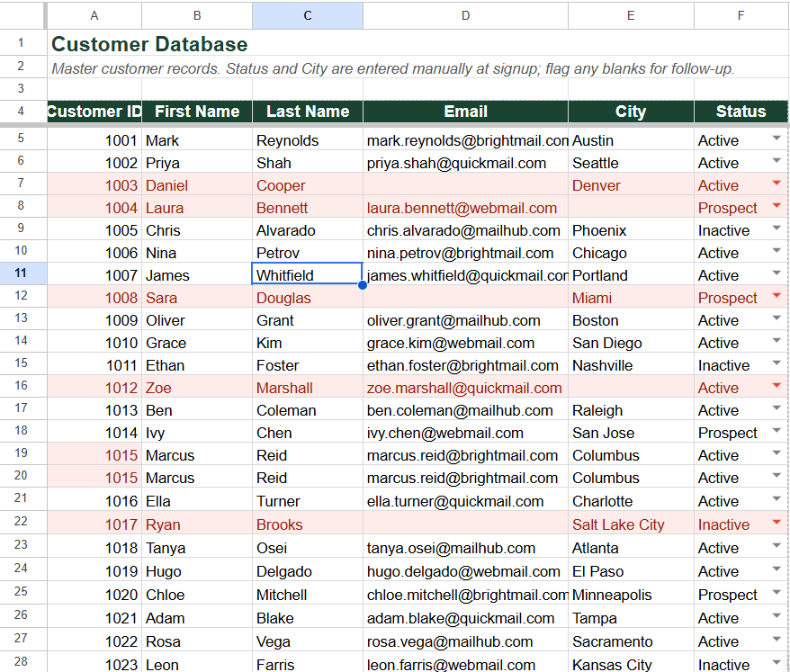Open Status dropdown for Ethan Foster
Screen dimensions: 790x672
(x=777, y=363)
